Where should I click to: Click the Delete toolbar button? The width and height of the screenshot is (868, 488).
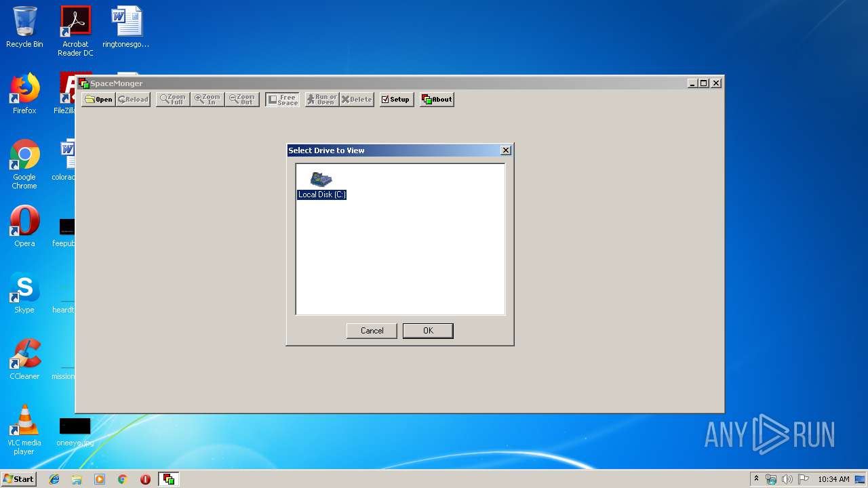click(x=357, y=100)
